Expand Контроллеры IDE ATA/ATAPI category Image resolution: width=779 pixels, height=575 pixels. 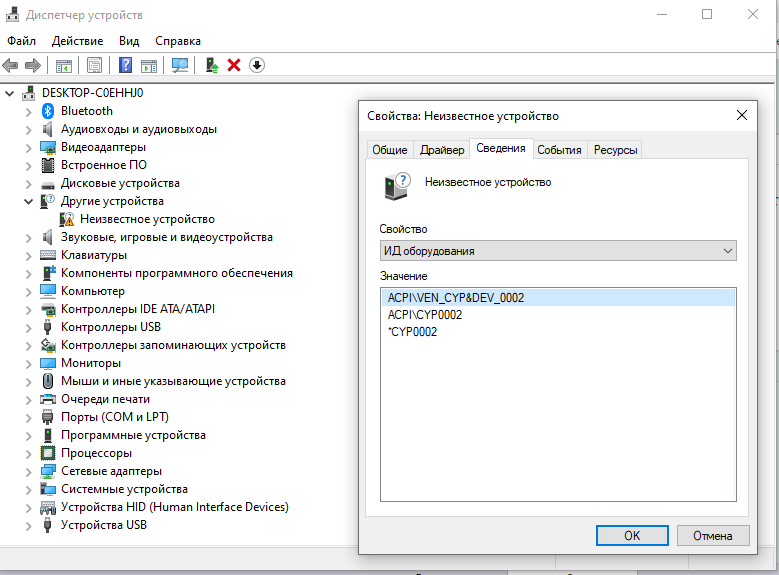[x=29, y=309]
